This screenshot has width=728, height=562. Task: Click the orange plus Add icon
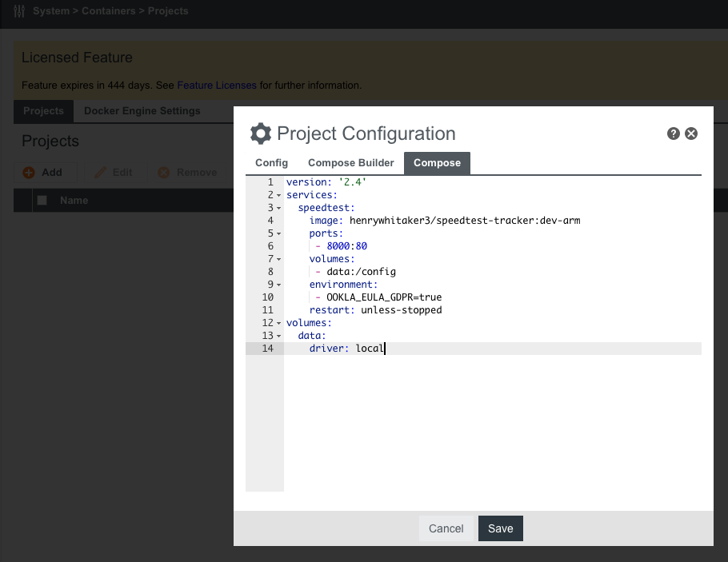29,173
